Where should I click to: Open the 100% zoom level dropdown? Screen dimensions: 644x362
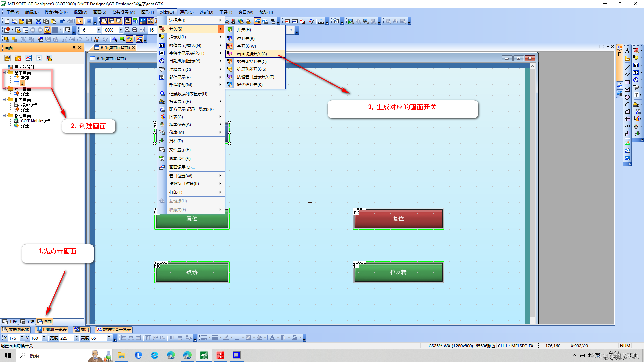[121, 30]
